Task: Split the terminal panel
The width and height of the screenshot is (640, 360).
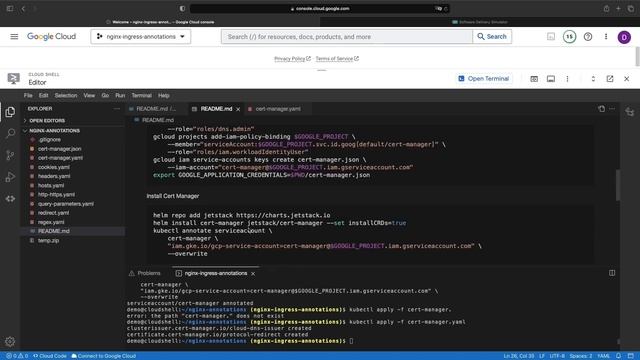Action: tap(612, 273)
